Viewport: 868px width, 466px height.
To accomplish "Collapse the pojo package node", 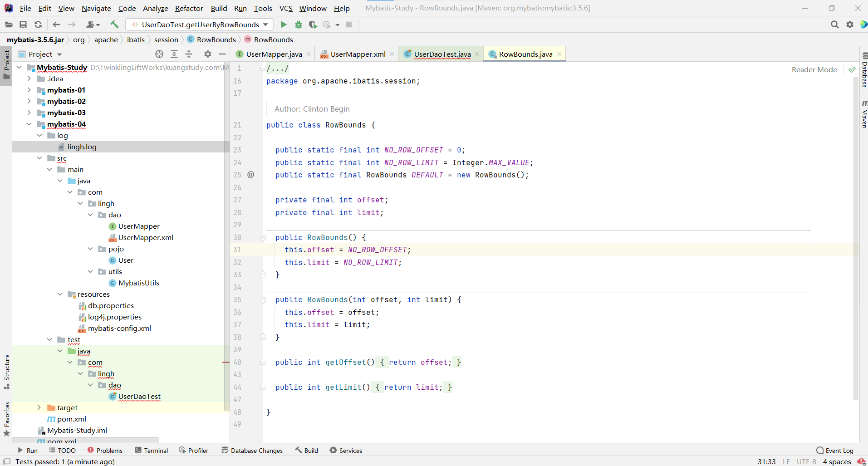I will click(90, 249).
